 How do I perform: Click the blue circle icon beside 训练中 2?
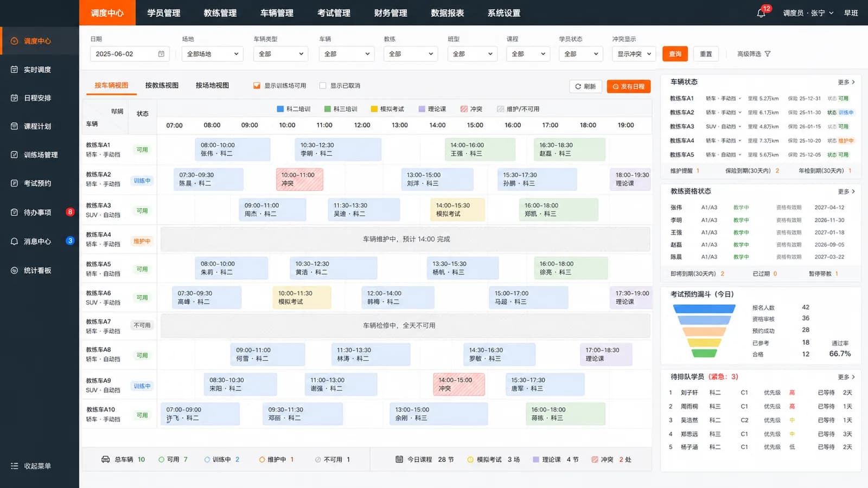tap(207, 459)
